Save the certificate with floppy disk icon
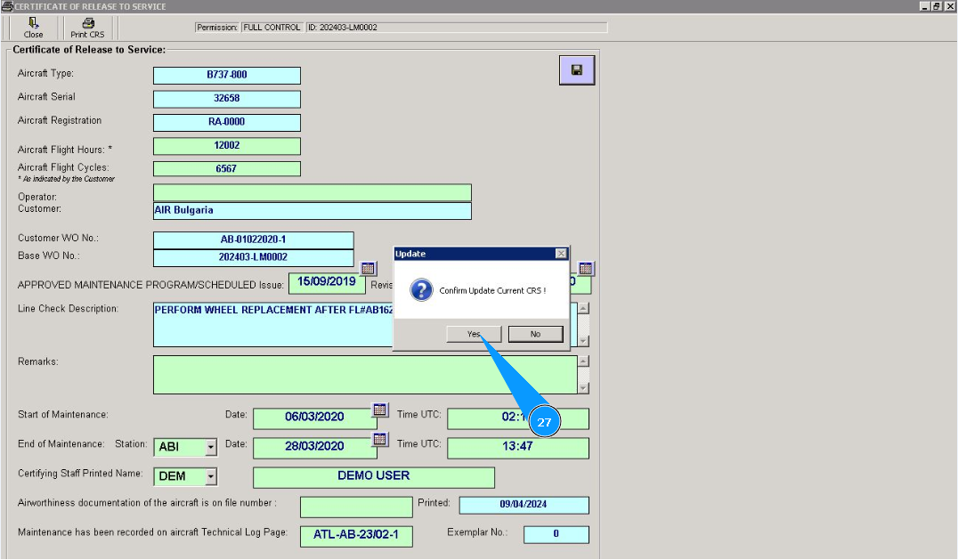 click(x=577, y=70)
